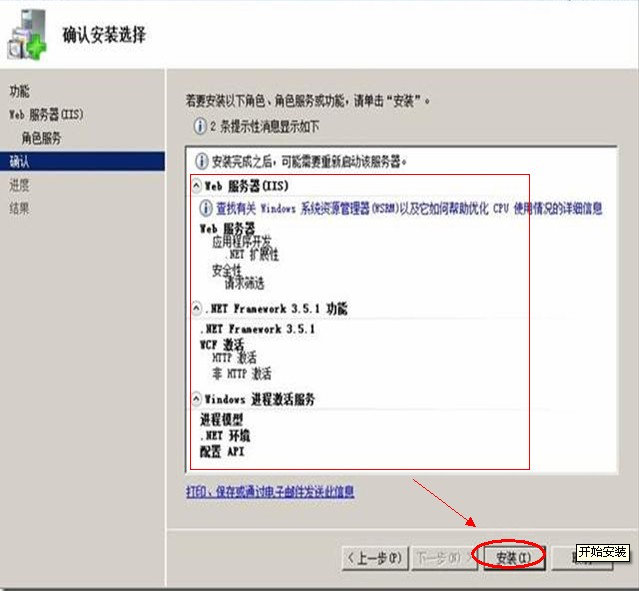Click the 配置 API list entry
This screenshot has height=591, width=639.
pyautogui.click(x=222, y=451)
